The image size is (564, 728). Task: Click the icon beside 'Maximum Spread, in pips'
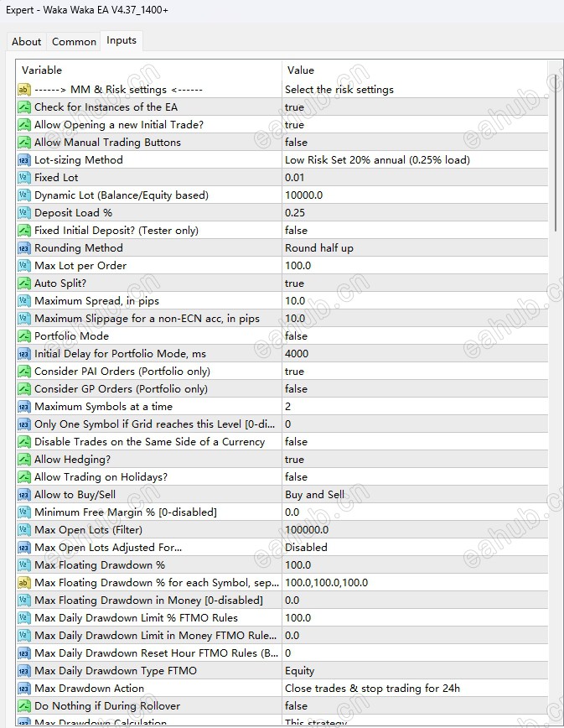point(24,301)
